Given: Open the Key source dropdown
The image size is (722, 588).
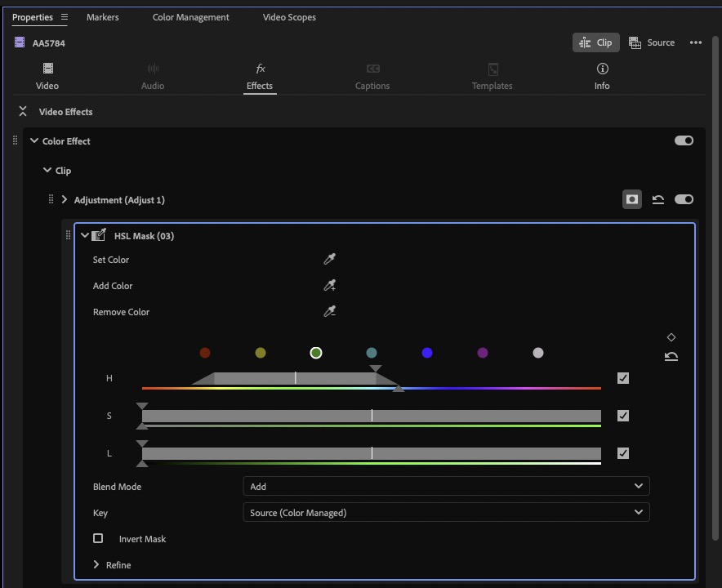Looking at the screenshot, I should tap(446, 513).
